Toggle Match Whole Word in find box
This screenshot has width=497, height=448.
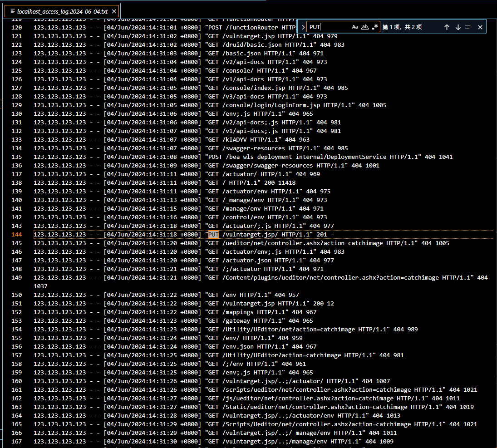365,27
